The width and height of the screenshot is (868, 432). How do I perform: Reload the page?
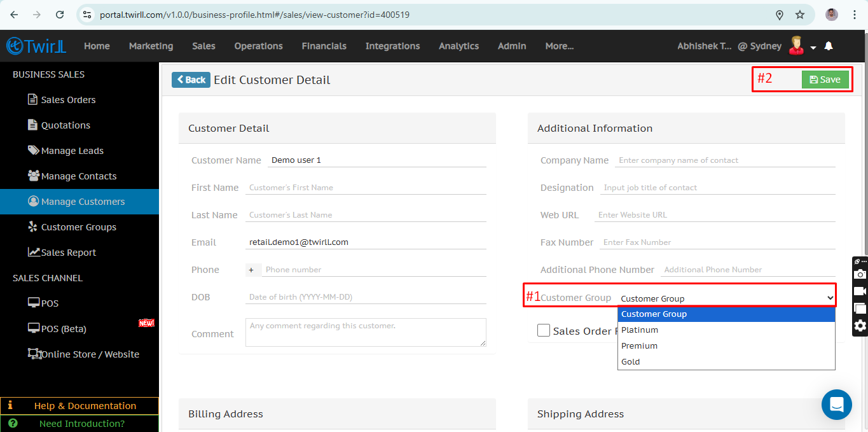click(60, 15)
